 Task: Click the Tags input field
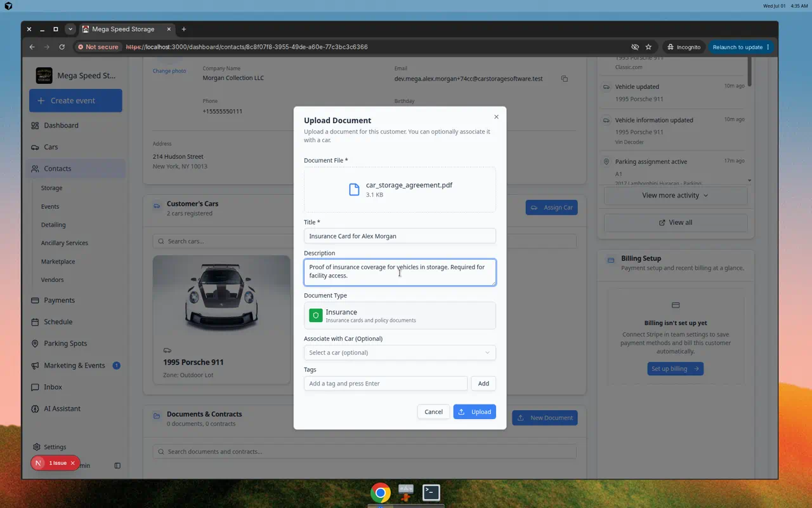click(386, 384)
